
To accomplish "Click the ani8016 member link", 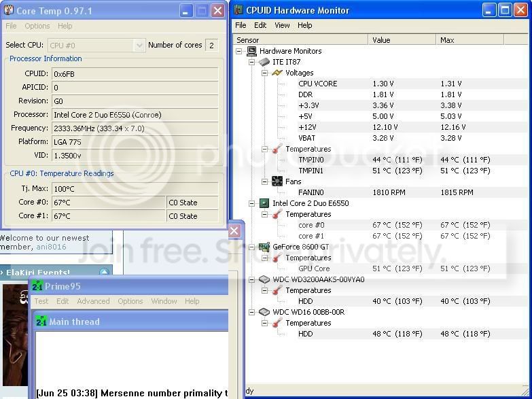I will 51,247.
